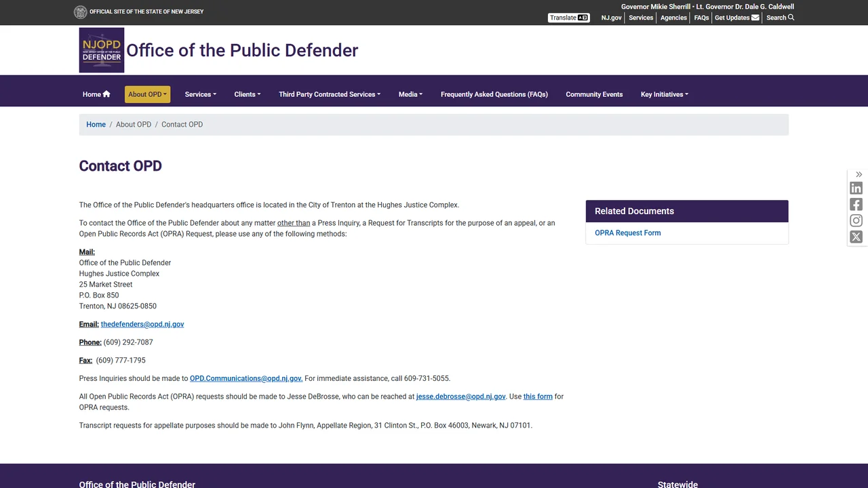Open Frequently Asked Questions (FAQs) page

pos(494,94)
